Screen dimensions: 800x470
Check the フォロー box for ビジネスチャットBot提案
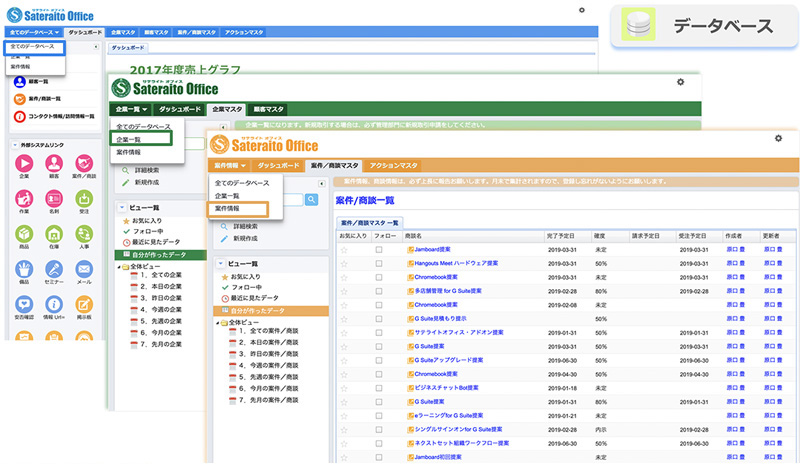click(379, 388)
